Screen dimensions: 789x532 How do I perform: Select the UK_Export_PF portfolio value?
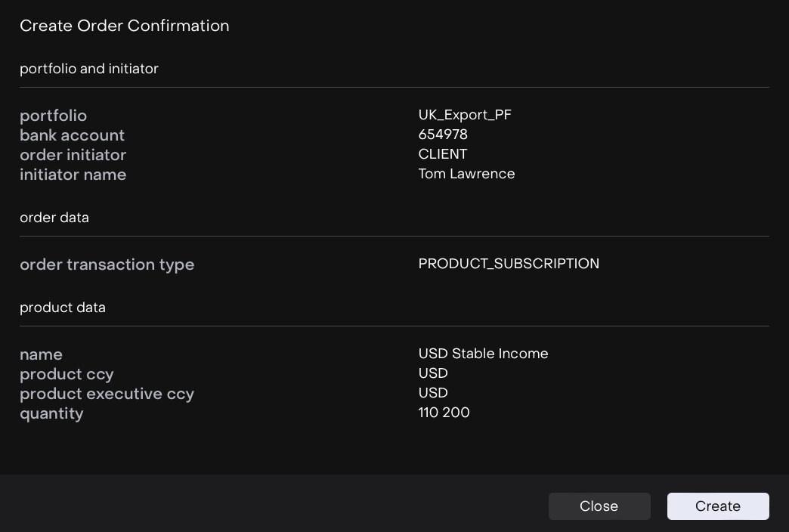point(465,115)
